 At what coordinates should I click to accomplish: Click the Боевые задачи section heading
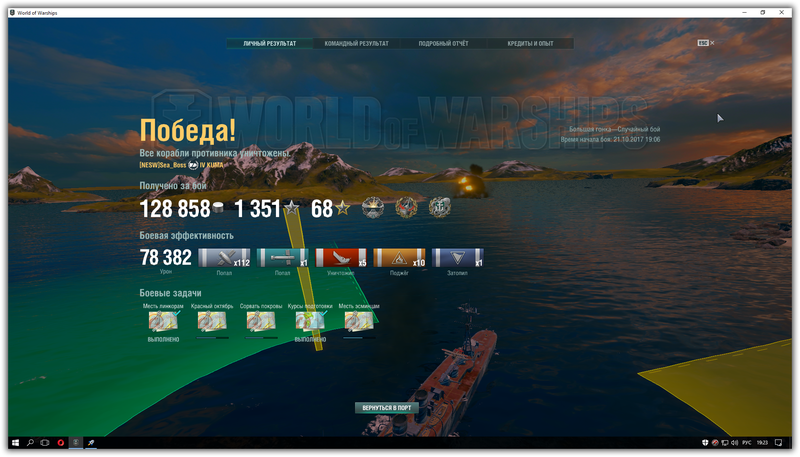[170, 293]
